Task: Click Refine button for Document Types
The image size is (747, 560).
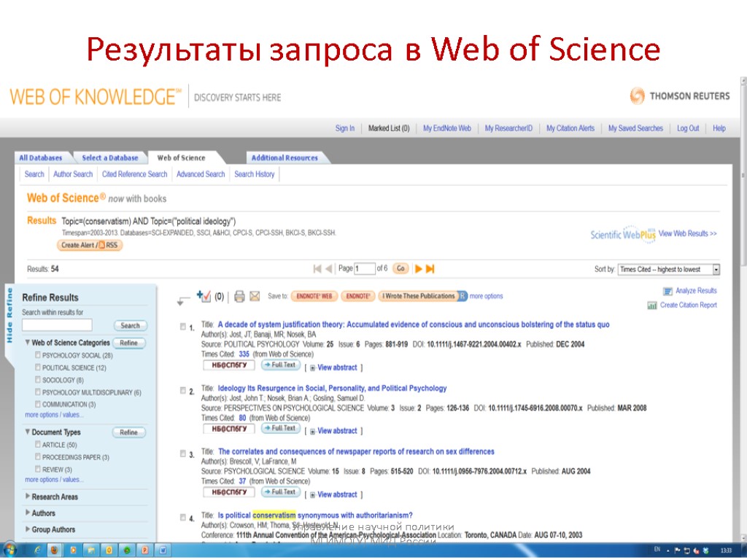Action: click(128, 432)
